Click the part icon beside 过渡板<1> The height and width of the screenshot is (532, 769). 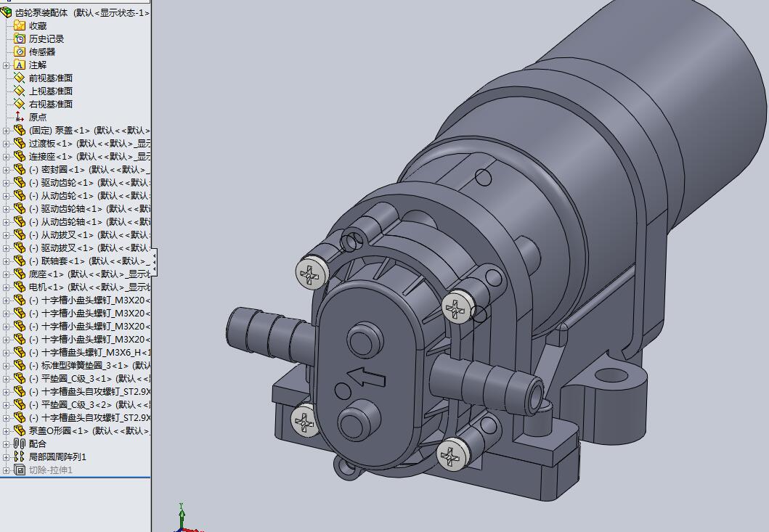click(19, 143)
